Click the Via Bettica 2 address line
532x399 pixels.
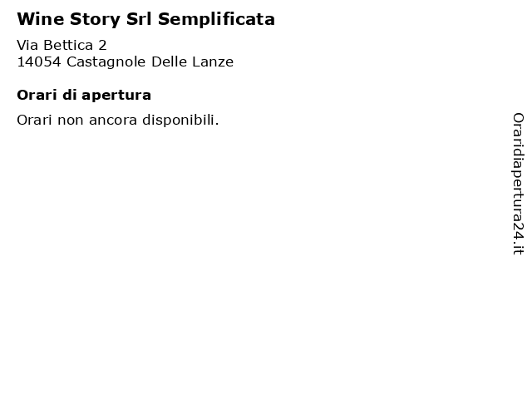point(62,45)
